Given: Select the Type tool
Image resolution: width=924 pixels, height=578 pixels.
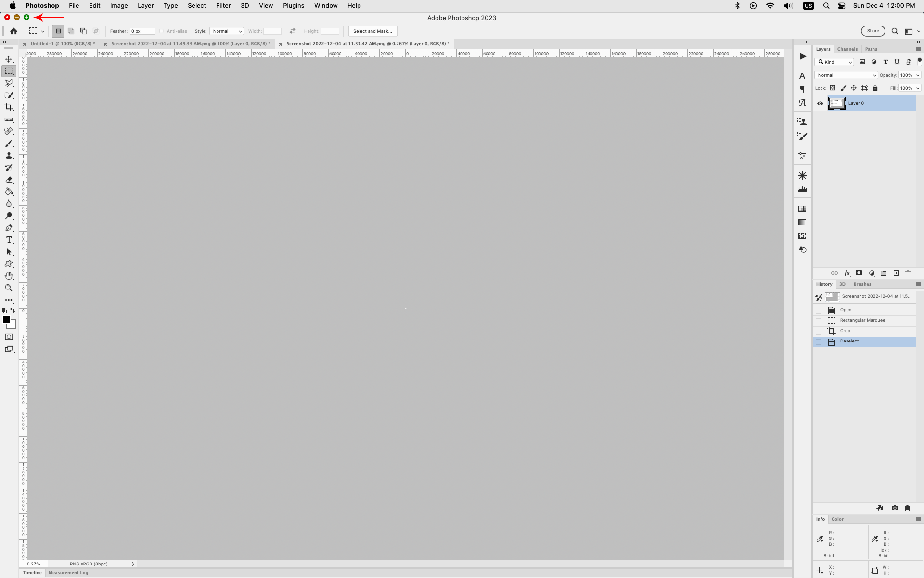Looking at the screenshot, I should (x=9, y=240).
